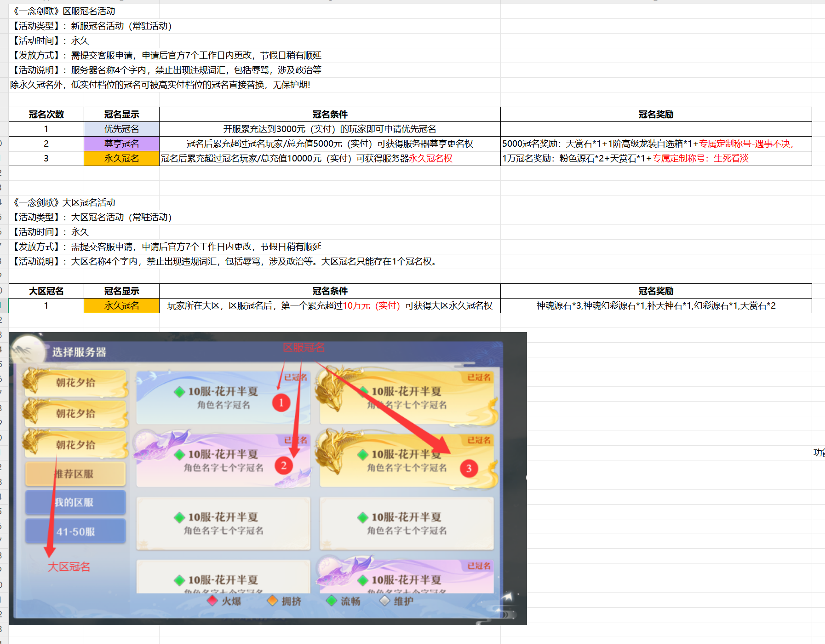Click the white 维护 diamond status icon
The image size is (825, 644).
385,601
